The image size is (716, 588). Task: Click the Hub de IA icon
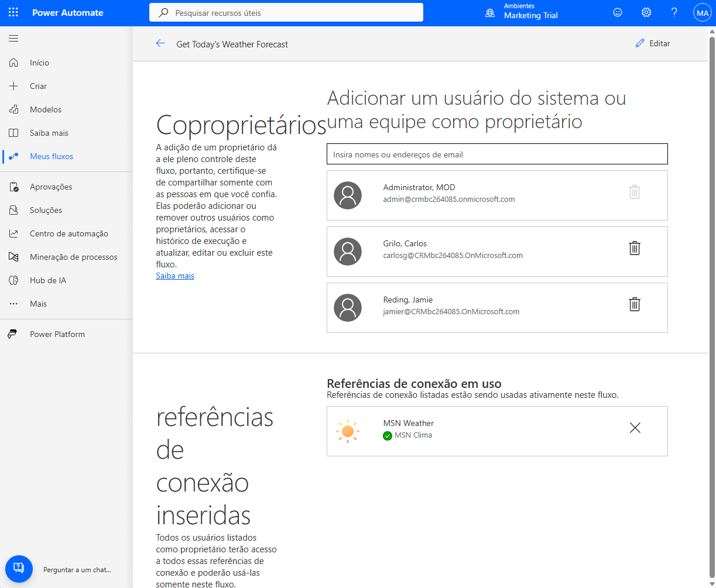(x=14, y=280)
